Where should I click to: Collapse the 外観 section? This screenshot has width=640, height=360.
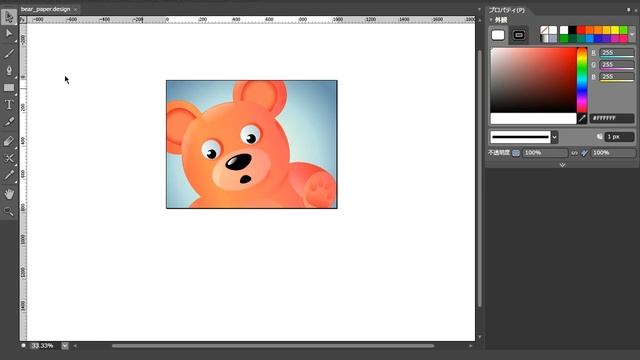491,20
